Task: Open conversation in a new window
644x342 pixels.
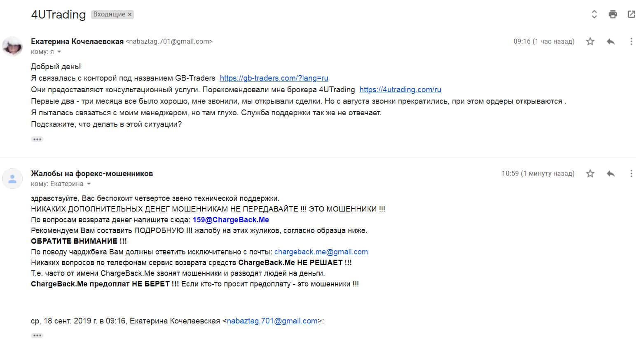Action: pos(631,14)
